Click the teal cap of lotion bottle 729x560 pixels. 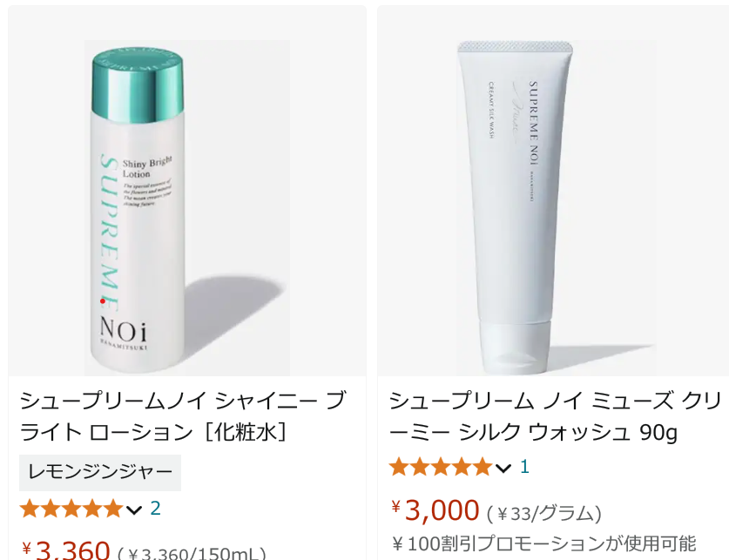click(x=137, y=85)
